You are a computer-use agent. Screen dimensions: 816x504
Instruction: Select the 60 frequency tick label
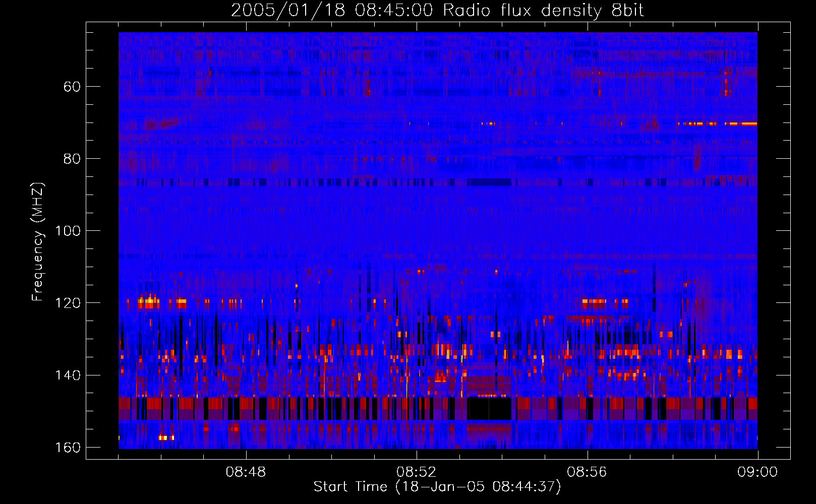[72, 87]
